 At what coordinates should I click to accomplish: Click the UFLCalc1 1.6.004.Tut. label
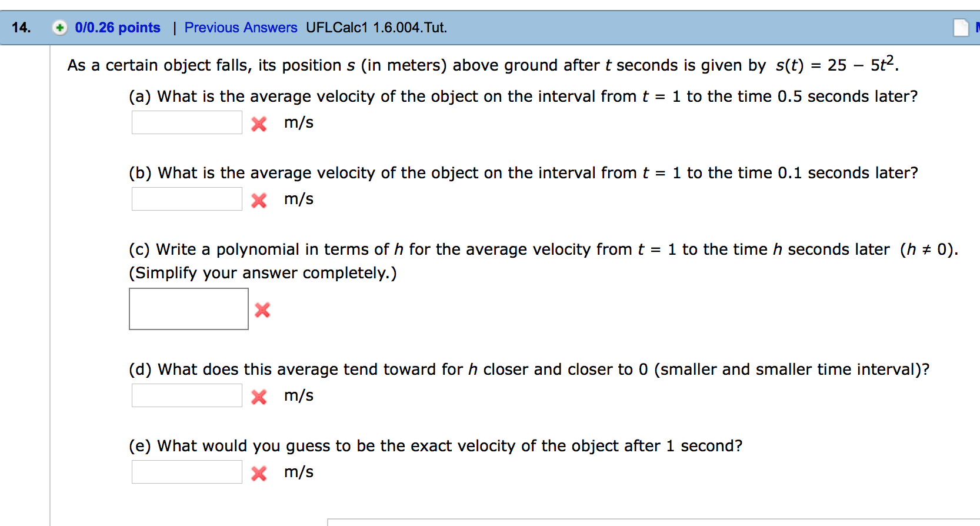pyautogui.click(x=375, y=27)
